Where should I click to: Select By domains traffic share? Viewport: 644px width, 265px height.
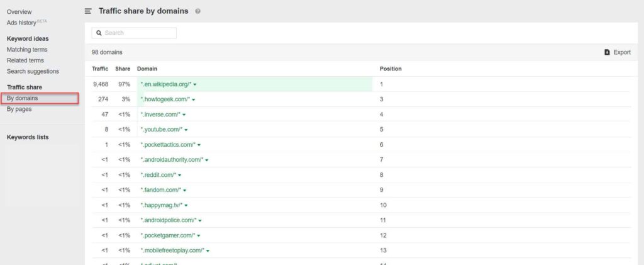pyautogui.click(x=23, y=98)
